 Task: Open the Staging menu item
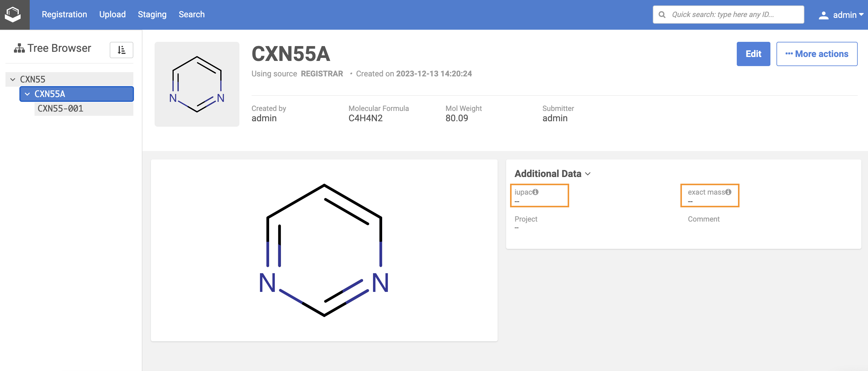pos(152,15)
